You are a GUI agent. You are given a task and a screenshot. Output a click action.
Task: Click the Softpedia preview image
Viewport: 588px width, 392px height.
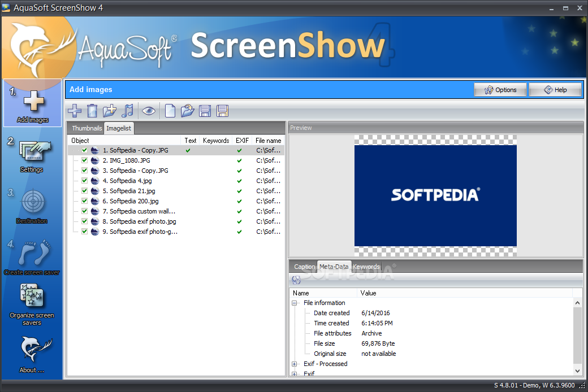pyautogui.click(x=435, y=195)
